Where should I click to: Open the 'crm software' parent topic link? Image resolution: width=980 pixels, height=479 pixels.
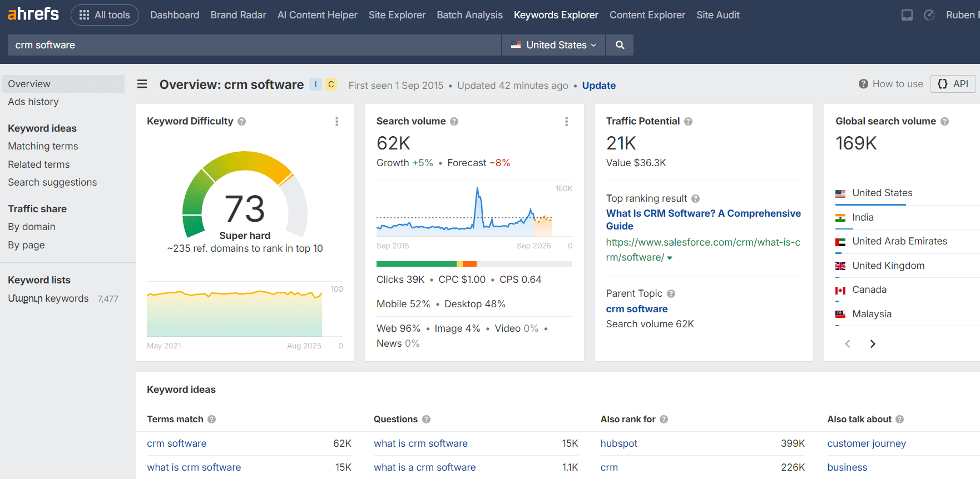[637, 309]
